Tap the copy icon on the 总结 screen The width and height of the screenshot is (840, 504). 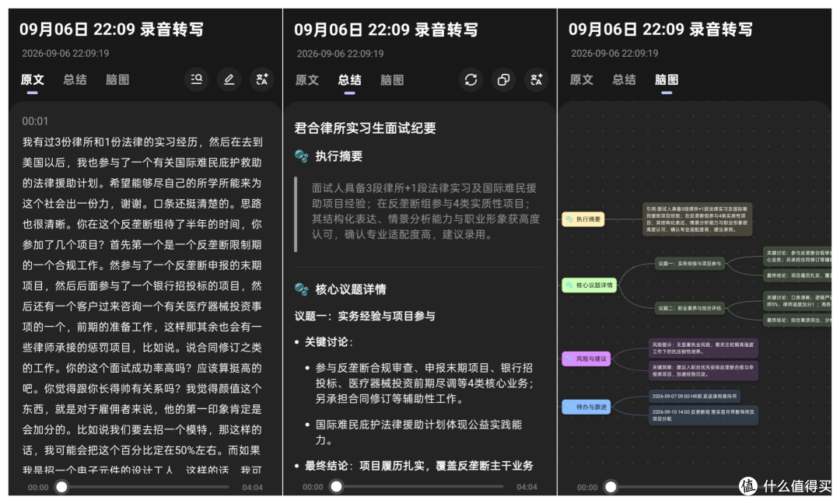503,80
